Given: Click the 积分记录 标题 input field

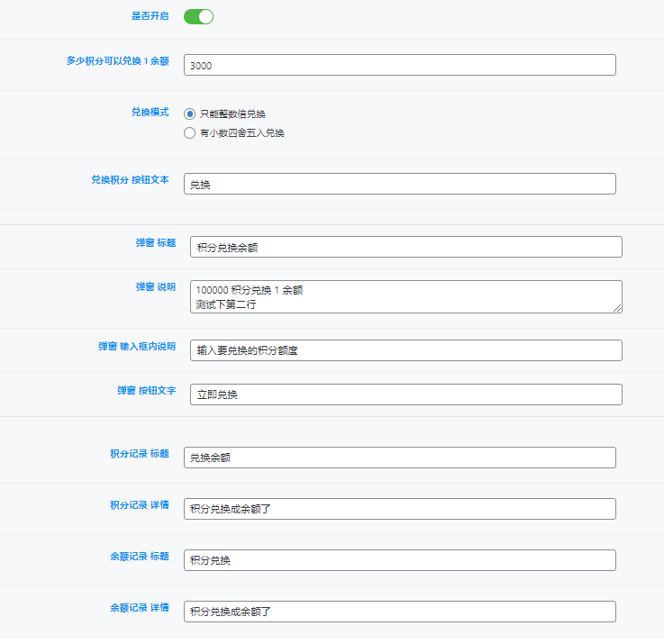Looking at the screenshot, I should (399, 458).
